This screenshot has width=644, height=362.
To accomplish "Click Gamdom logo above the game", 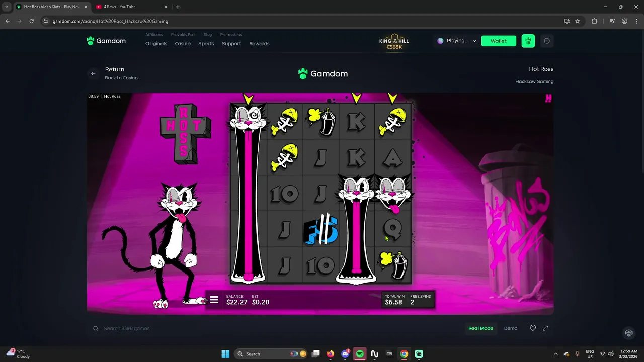I will (323, 74).
